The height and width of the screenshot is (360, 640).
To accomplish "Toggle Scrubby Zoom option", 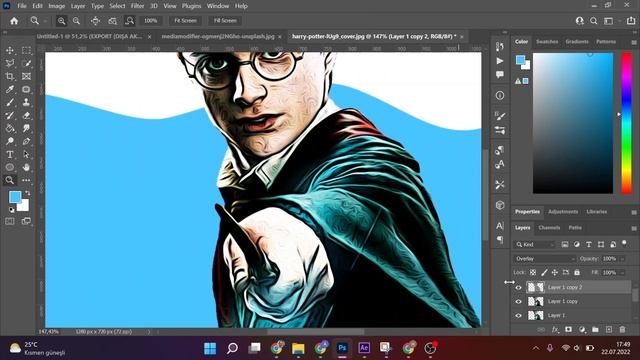I will 130,21.
